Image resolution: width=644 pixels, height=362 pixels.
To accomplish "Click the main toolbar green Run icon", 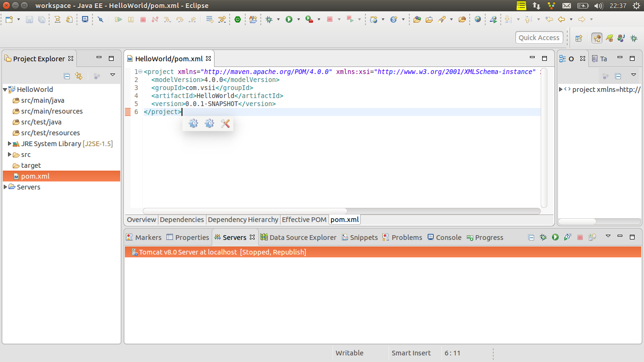I will coord(289,19).
